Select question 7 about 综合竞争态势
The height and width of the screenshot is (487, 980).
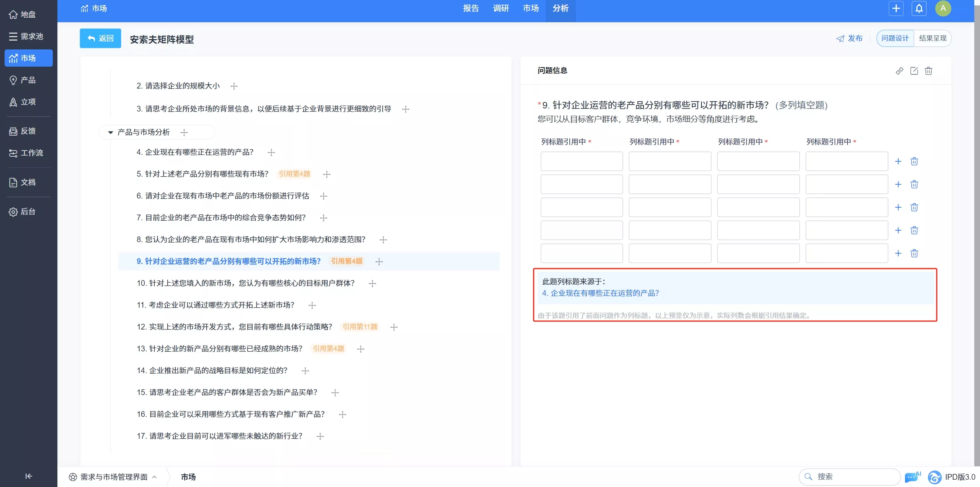[221, 218]
